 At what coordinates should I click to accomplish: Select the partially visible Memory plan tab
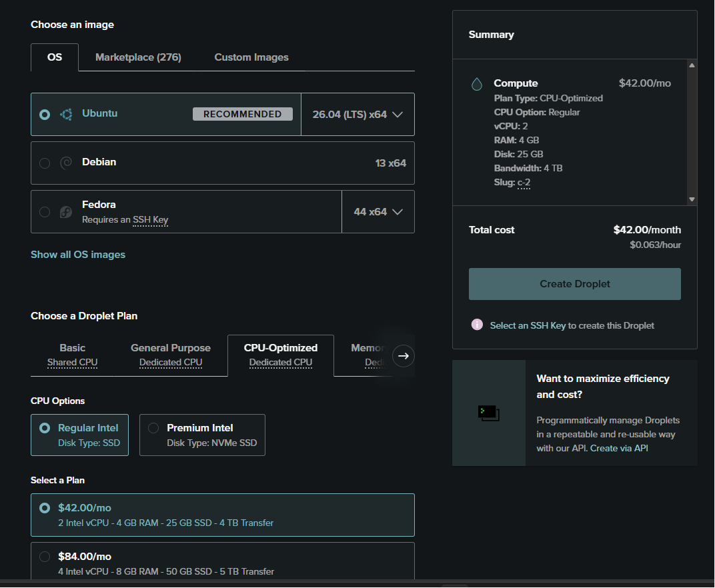click(370, 355)
